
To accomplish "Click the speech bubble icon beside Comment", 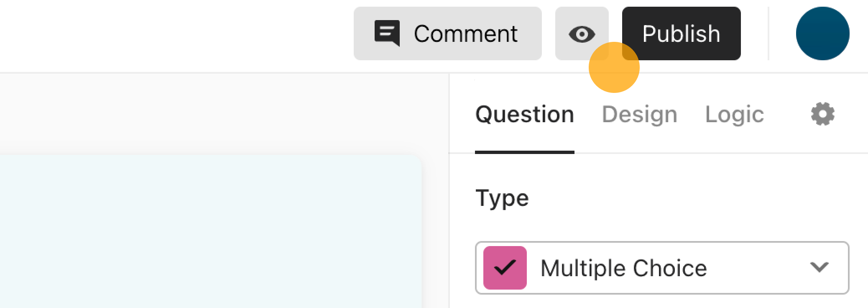I will point(387,33).
